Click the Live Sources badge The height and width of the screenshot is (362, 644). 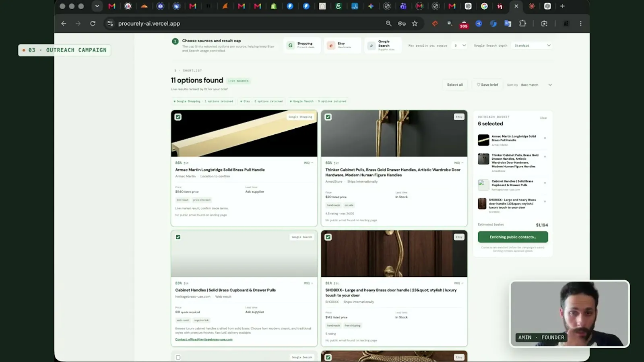[239, 81]
